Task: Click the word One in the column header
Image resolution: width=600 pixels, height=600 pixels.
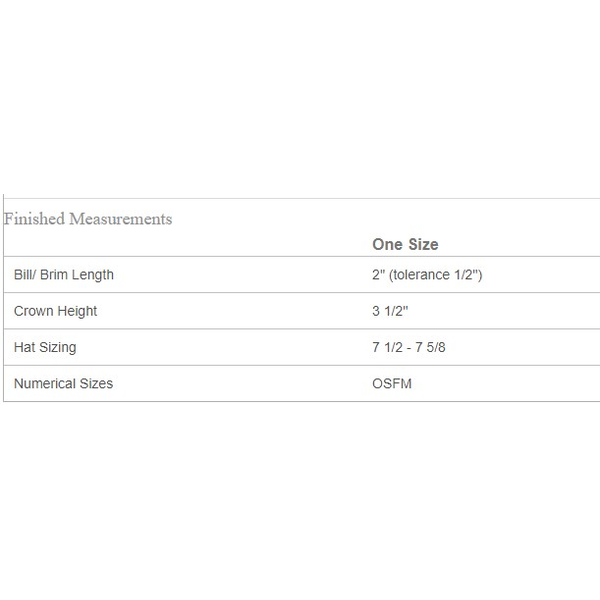Action: coord(386,244)
